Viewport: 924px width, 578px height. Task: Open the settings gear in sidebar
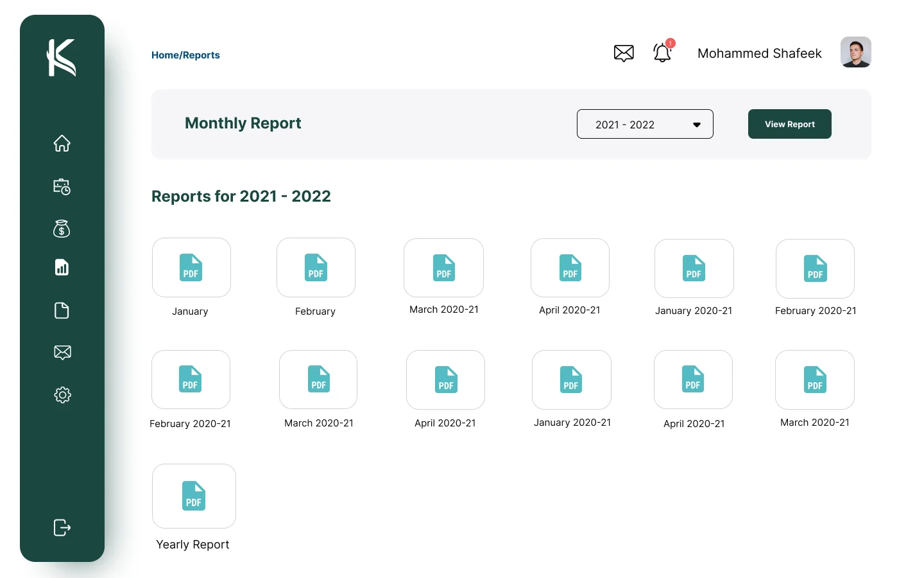62,395
